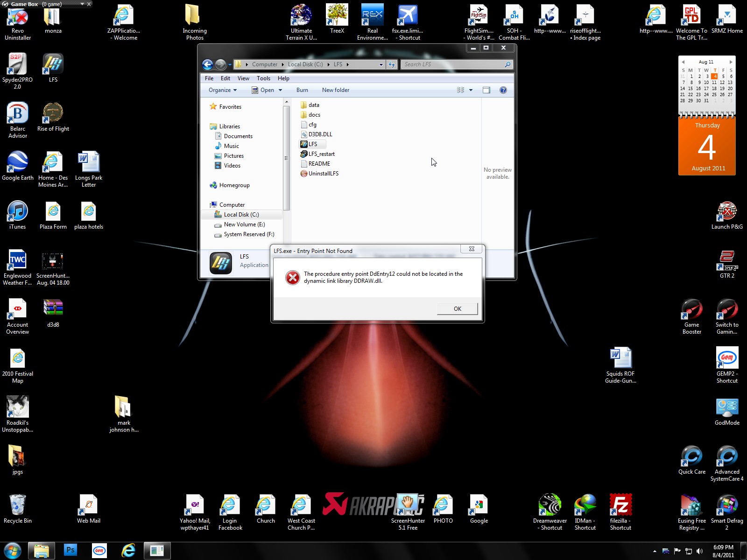Expand the Game Box dropdown arrow
The width and height of the screenshot is (747, 560).
point(82,4)
